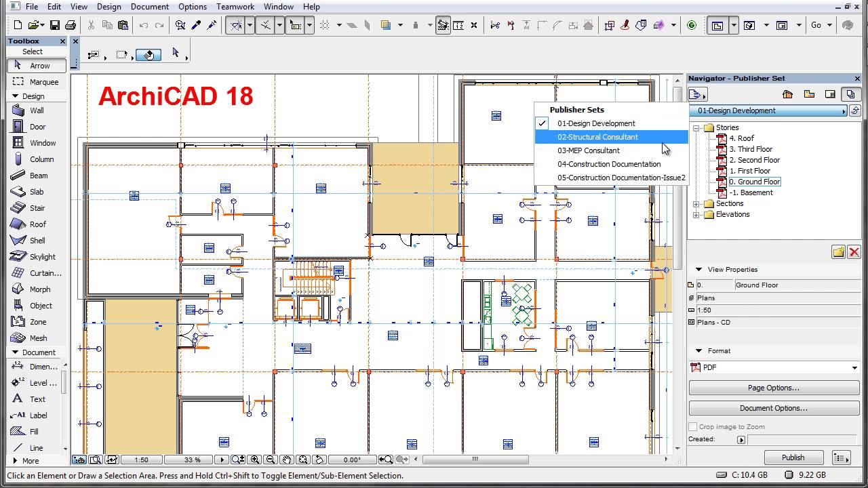Pick the Window tool
Viewport: 868px width, 488px height.
pyautogui.click(x=37, y=143)
